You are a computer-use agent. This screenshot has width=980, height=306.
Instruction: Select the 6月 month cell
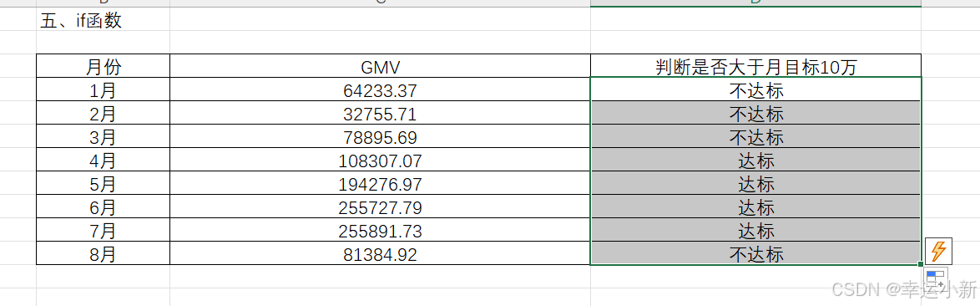click(104, 207)
